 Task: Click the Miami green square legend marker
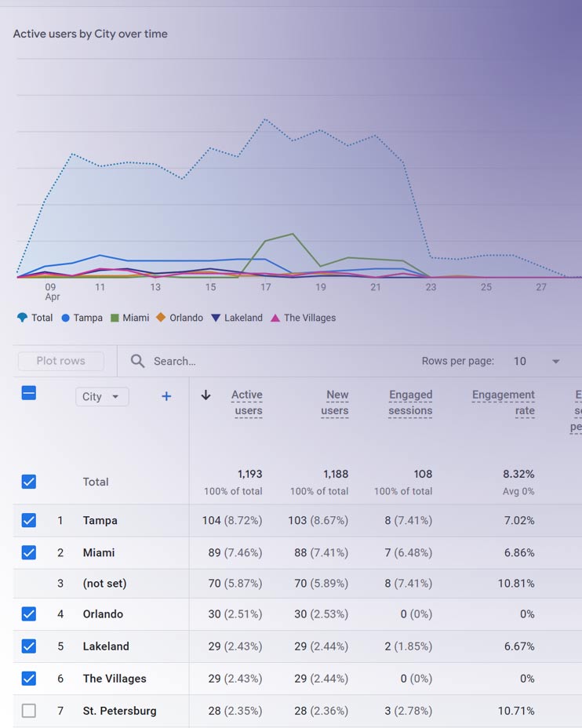[115, 318]
